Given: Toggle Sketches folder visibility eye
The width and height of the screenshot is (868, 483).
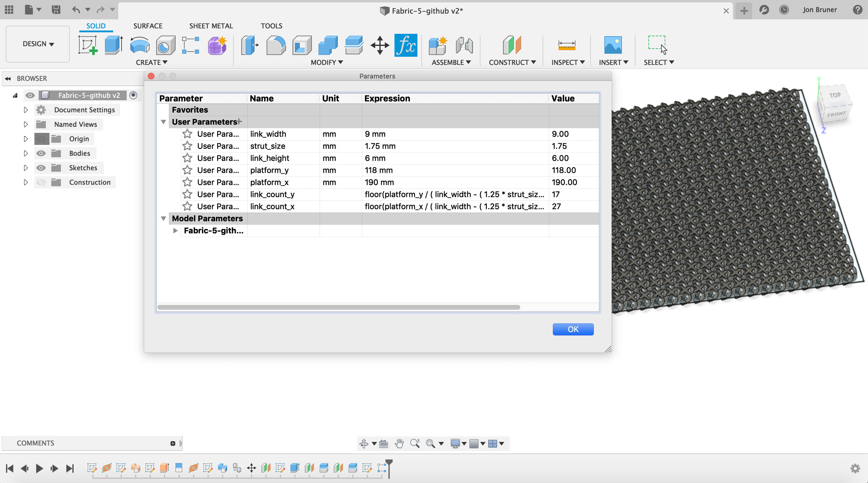Looking at the screenshot, I should [41, 168].
